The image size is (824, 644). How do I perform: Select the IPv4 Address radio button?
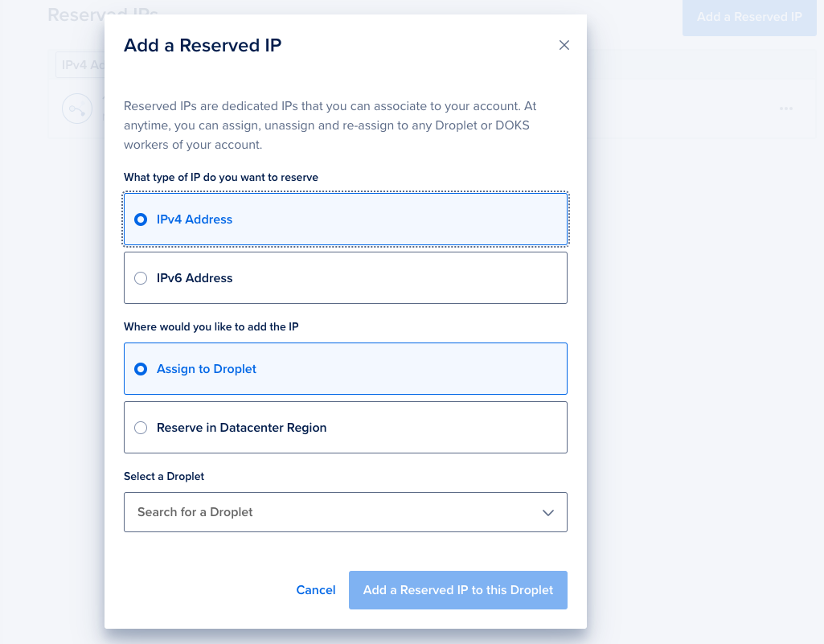pos(141,219)
